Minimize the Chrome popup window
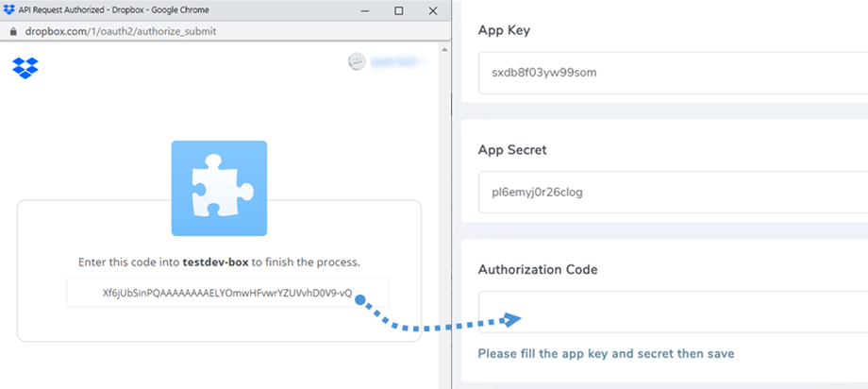868x389 pixels. click(x=364, y=10)
